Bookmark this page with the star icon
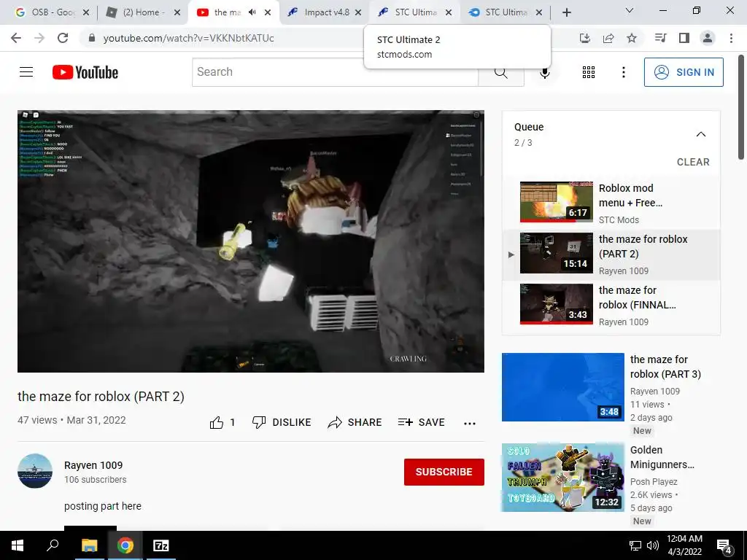Viewport: 747px width, 560px height. (632, 38)
